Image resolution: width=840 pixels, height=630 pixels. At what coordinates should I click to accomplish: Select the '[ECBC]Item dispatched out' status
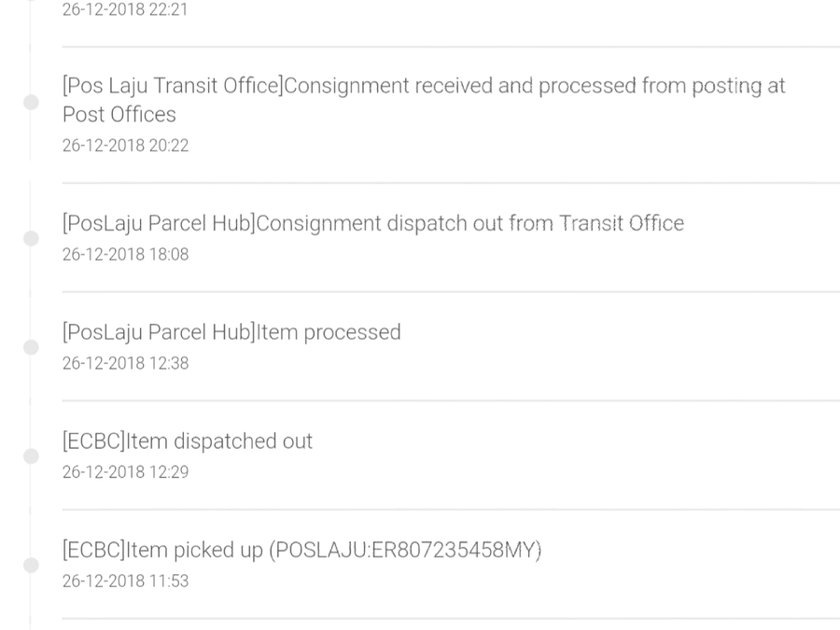188,441
